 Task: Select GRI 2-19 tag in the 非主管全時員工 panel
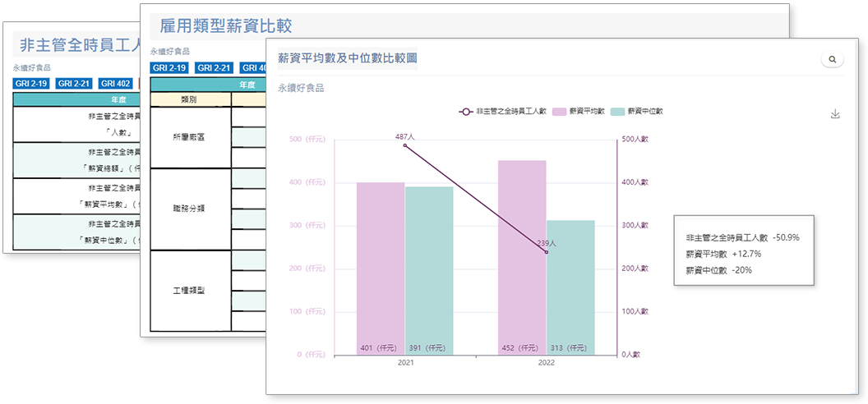pyautogui.click(x=32, y=83)
